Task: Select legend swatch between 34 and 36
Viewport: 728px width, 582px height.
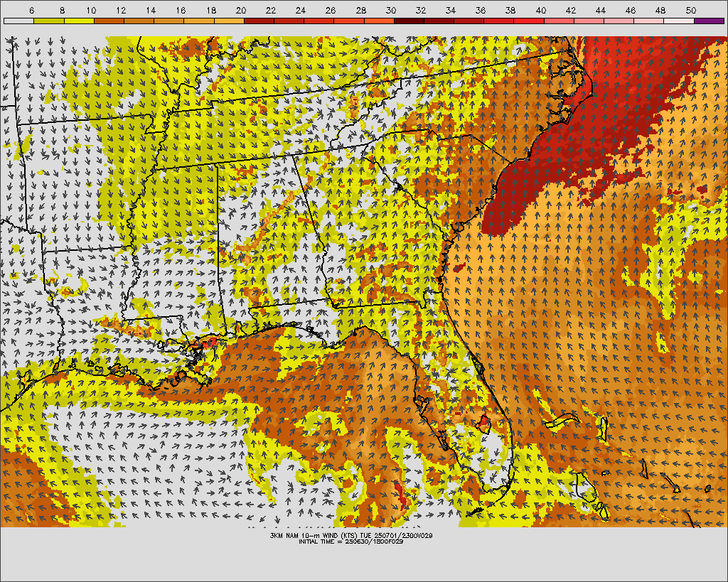Action: [x=469, y=21]
